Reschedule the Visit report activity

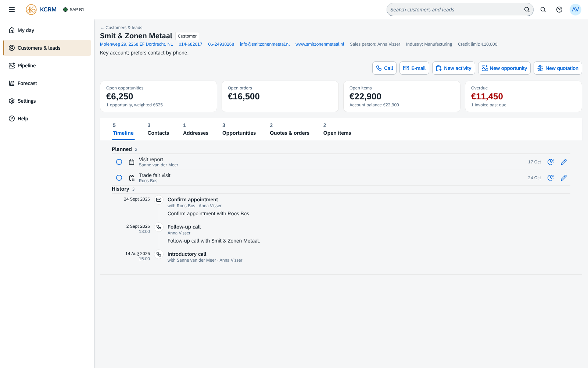(x=551, y=162)
